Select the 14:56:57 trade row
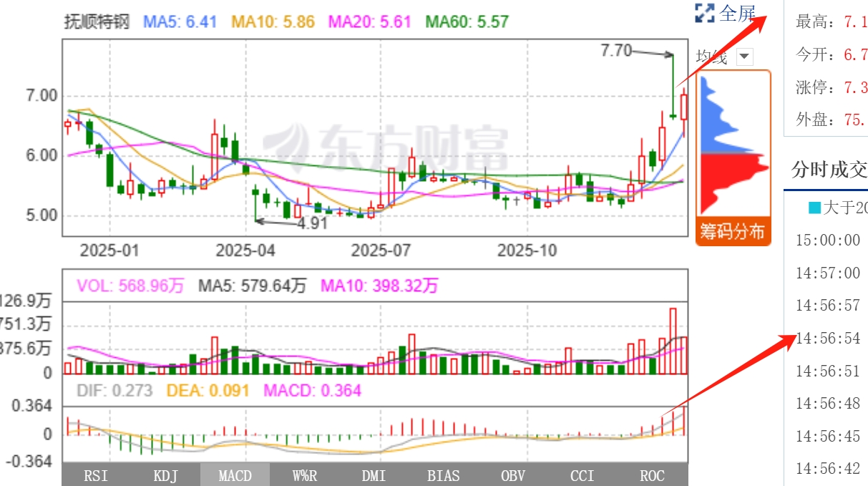This screenshot has width=868, height=486. click(x=828, y=306)
